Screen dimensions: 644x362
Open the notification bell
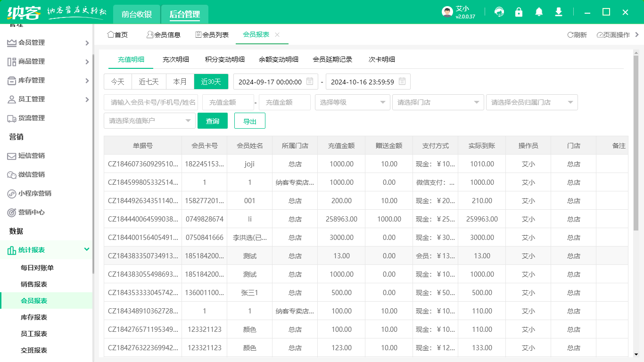539,12
